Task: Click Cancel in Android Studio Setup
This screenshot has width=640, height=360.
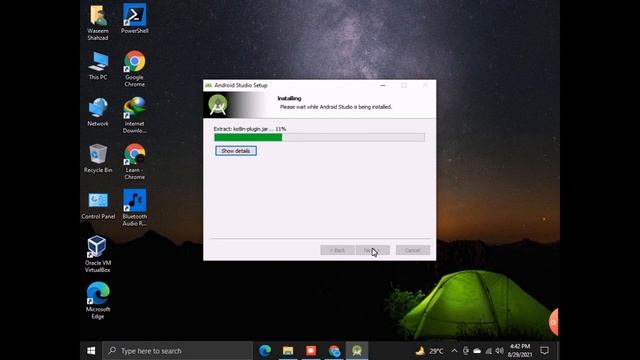Action: point(413,250)
